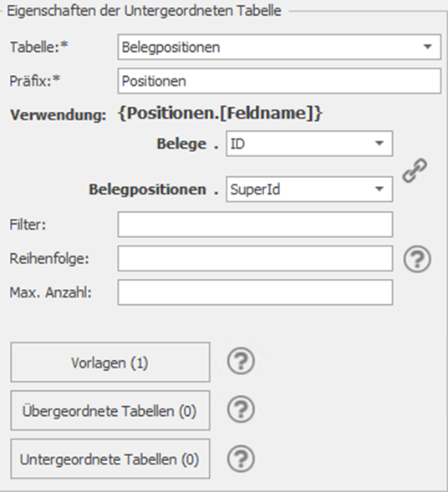
Task: Click the SuperId value in combo box
Action: pos(255,190)
